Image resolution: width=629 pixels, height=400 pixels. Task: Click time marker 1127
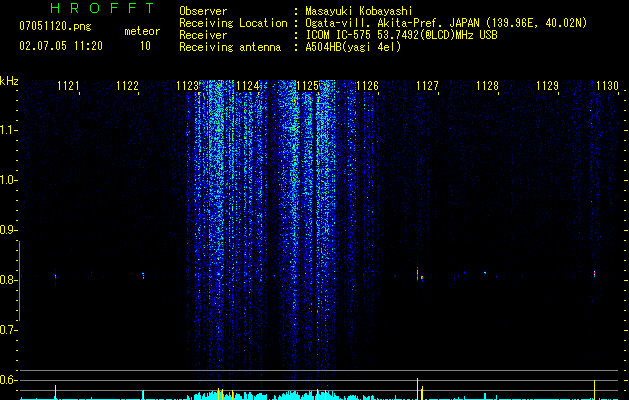click(427, 86)
